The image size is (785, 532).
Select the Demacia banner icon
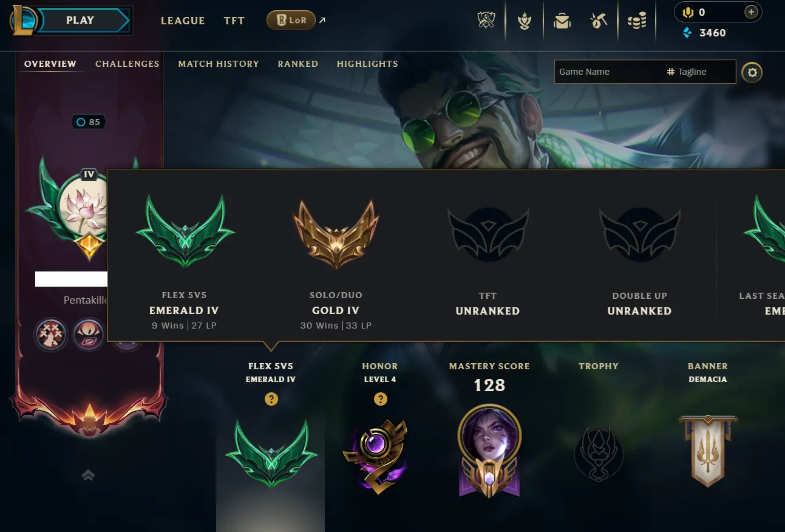(708, 451)
